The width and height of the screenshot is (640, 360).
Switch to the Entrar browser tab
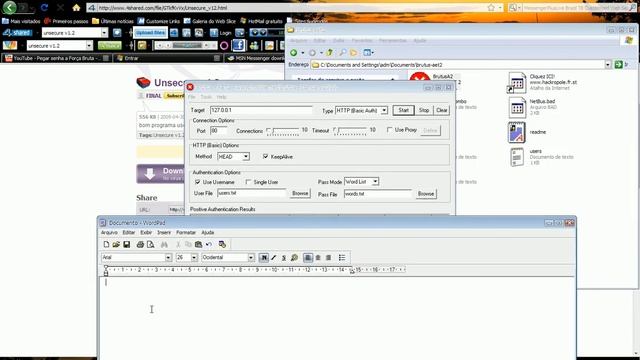[x=167, y=58]
